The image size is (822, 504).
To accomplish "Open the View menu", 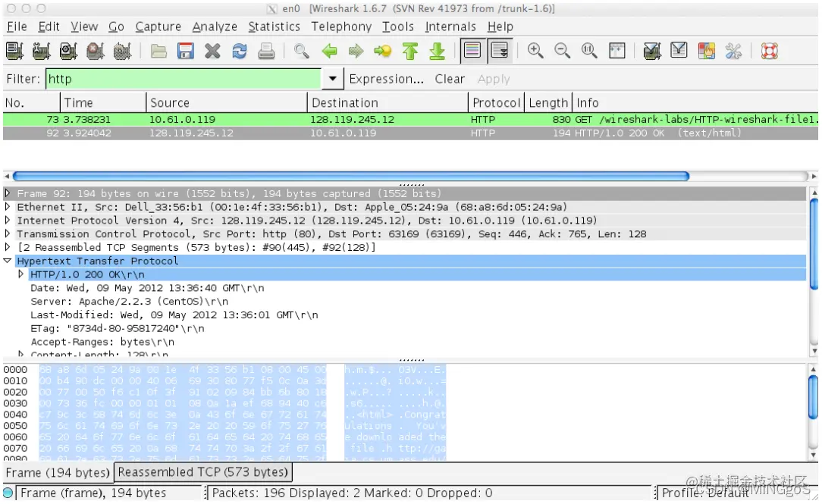I will pyautogui.click(x=84, y=27).
